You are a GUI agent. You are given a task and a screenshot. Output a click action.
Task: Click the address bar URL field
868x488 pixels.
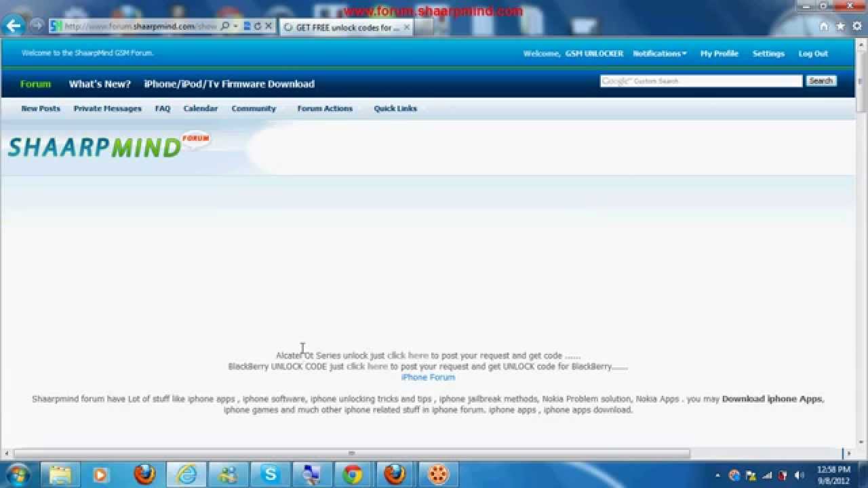141,26
